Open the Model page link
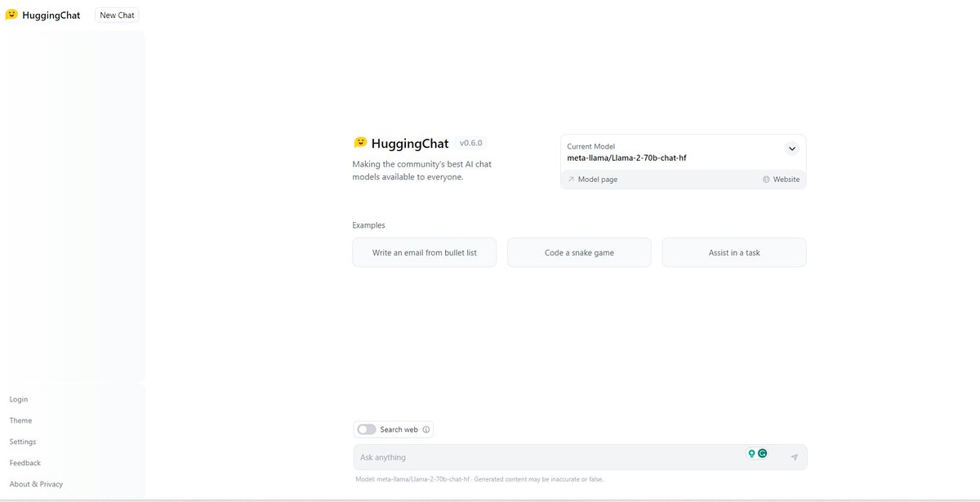 pos(593,180)
